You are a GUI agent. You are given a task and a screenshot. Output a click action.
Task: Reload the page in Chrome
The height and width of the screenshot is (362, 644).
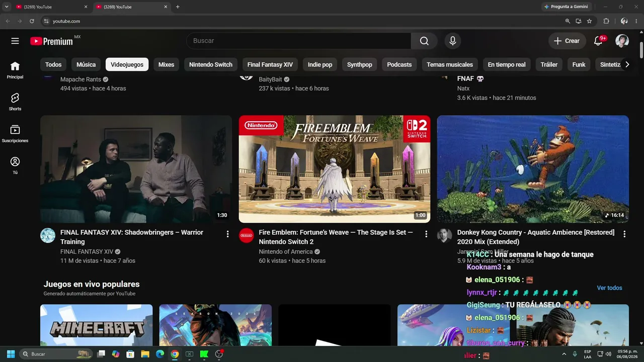(32, 21)
